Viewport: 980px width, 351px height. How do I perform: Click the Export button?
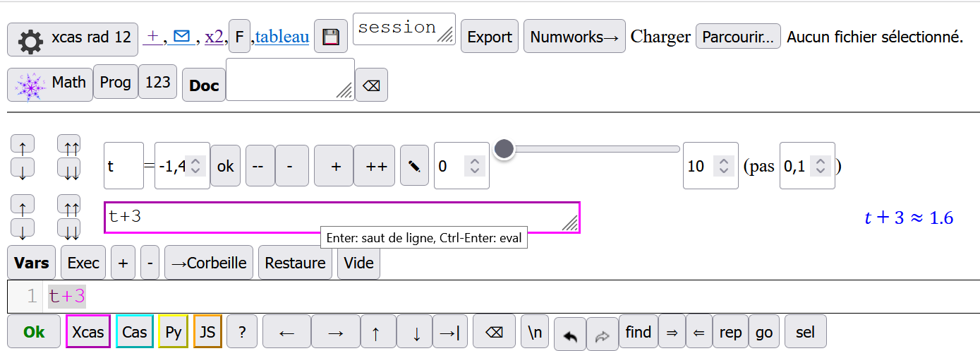pyautogui.click(x=490, y=37)
